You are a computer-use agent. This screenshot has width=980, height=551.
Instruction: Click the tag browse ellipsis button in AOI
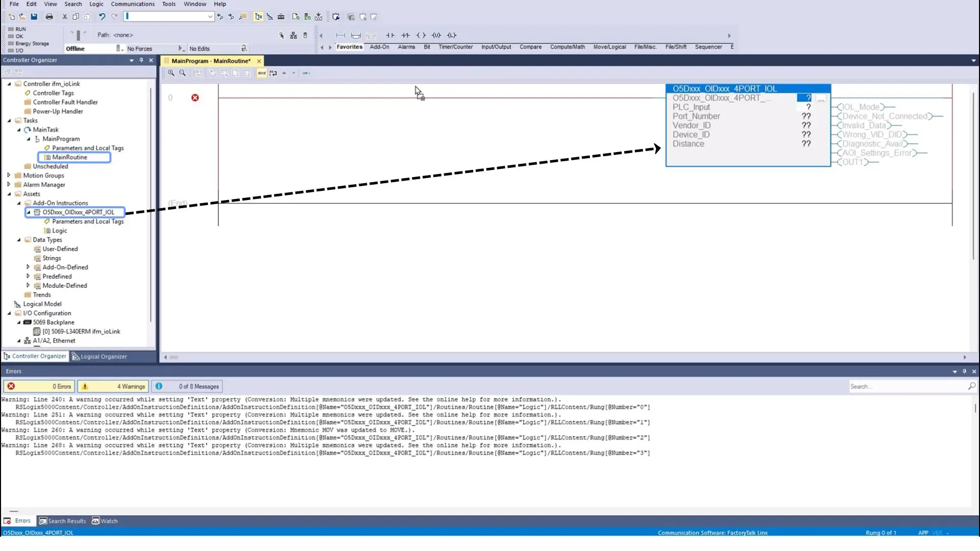(x=821, y=98)
